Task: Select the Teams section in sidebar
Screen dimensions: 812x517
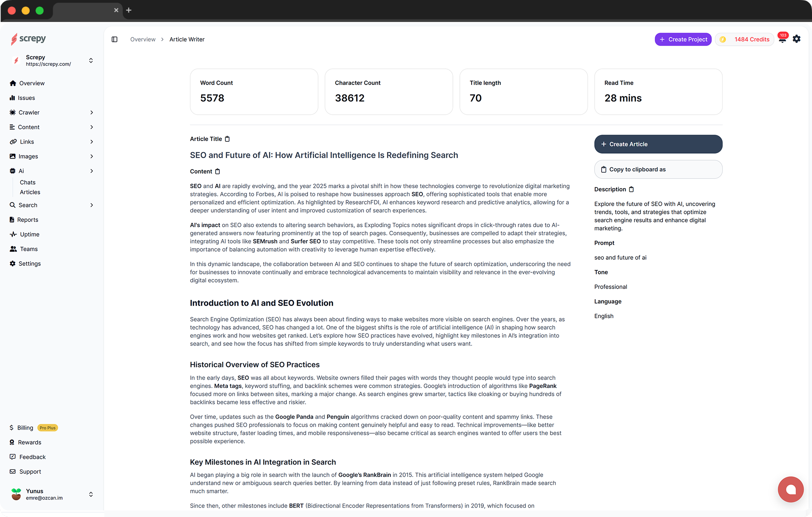Action: tap(28, 249)
